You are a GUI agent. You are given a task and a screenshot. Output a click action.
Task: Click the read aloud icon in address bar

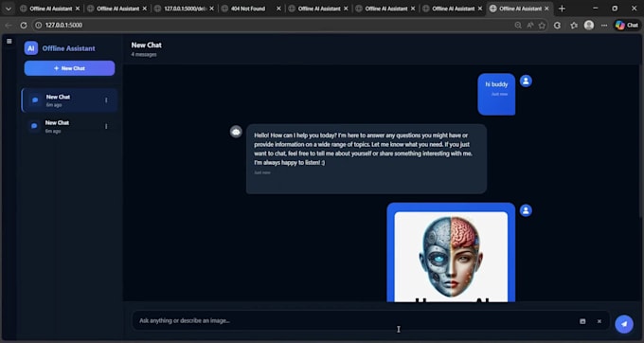(x=530, y=26)
